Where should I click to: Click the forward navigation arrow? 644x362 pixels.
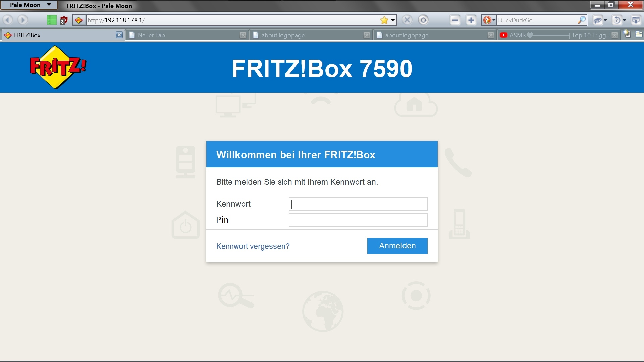coord(23,20)
